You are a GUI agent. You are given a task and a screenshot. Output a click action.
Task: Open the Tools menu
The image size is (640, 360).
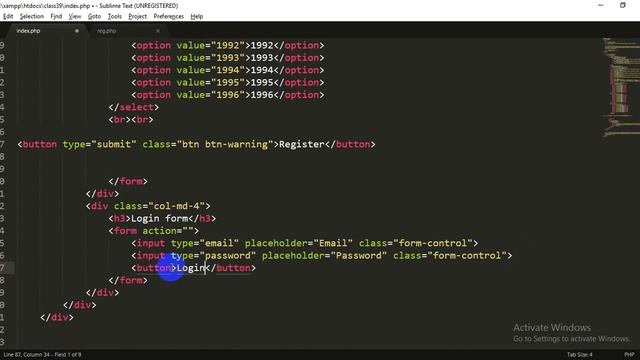(115, 16)
